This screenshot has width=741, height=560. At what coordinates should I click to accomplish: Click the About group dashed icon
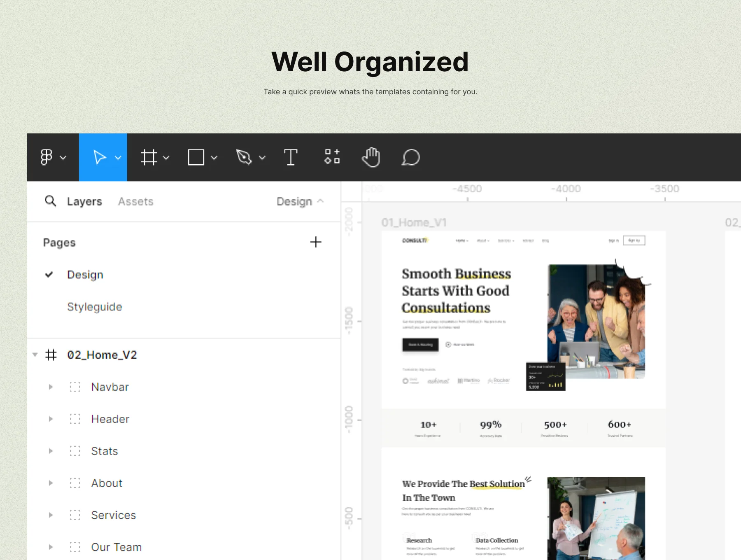pyautogui.click(x=75, y=483)
